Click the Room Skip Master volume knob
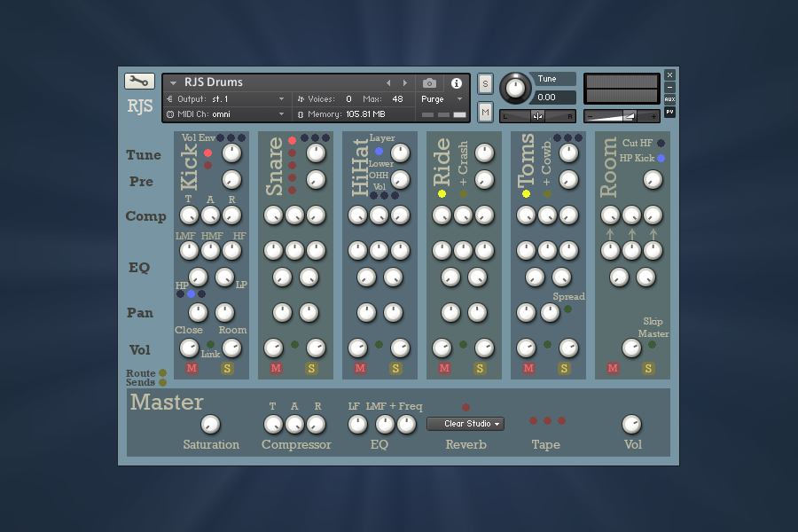798x532 pixels. (x=631, y=348)
